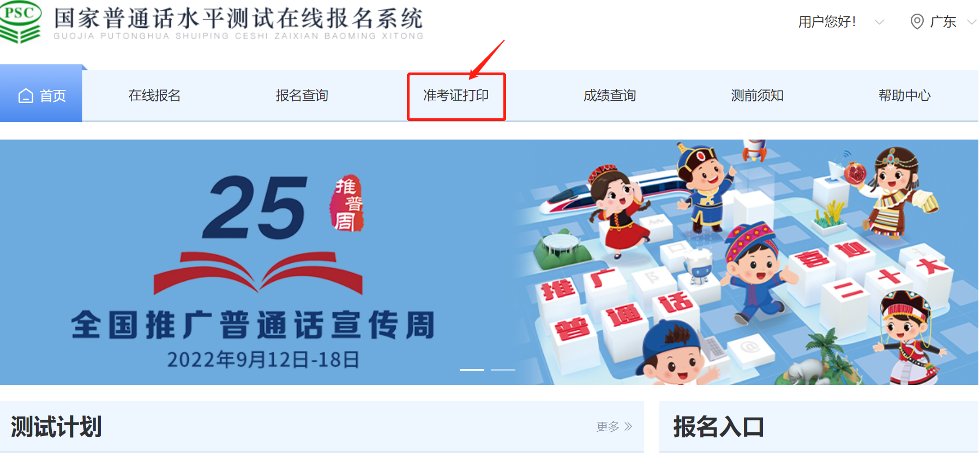Select the first carousel indicator bar
This screenshot has height=459, width=980.
point(472,370)
